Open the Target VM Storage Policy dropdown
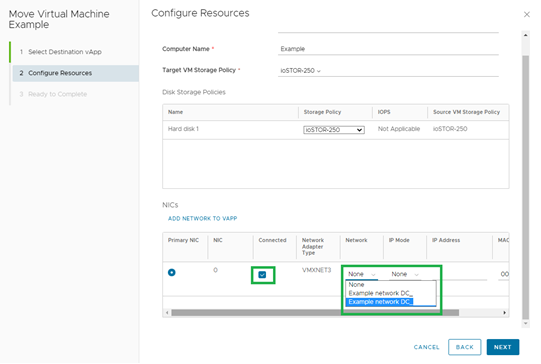The image size is (541, 364). (300, 71)
